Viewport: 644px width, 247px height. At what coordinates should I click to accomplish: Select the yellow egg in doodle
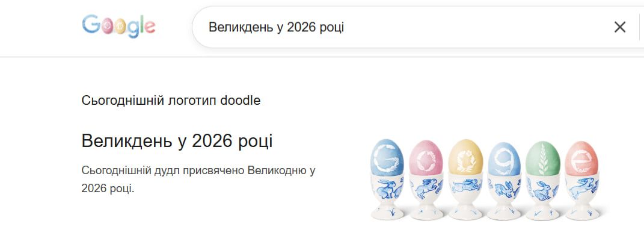pos(465,157)
